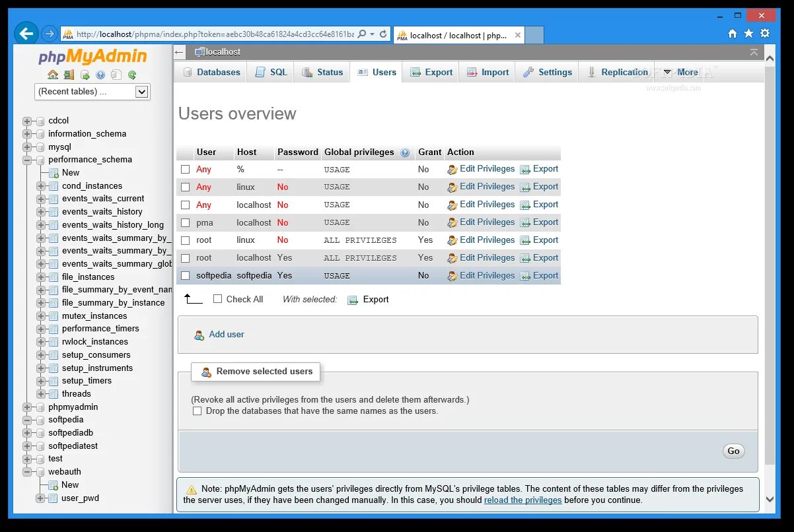This screenshot has height=532, width=794.
Task: Select checkbox for Any user on % host
Action: click(x=186, y=170)
